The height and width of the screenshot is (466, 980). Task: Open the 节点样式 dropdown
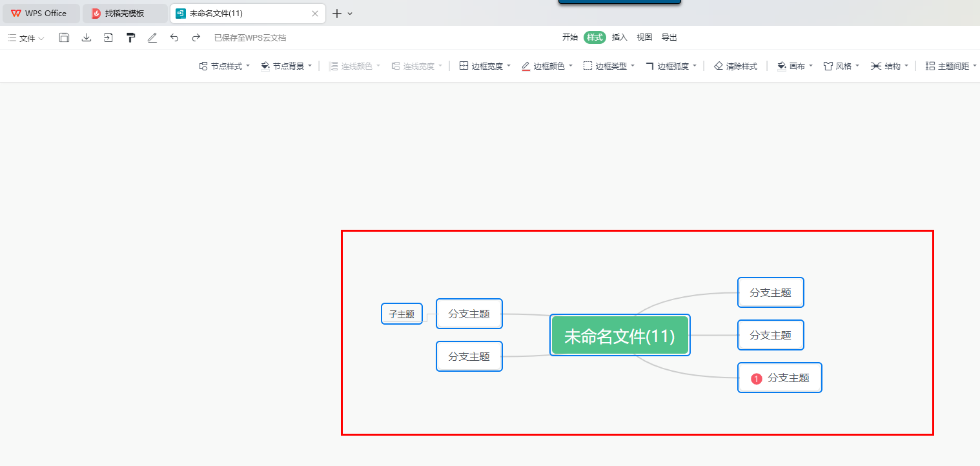224,66
